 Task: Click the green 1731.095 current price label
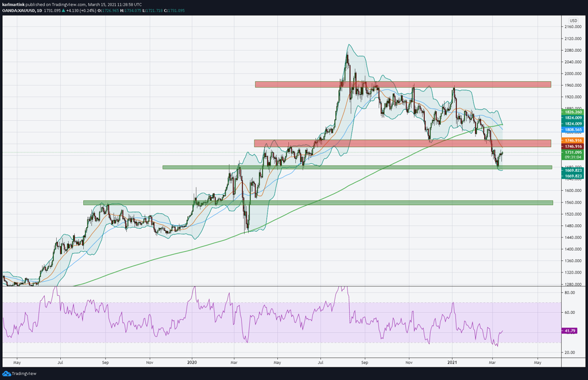pyautogui.click(x=572, y=152)
